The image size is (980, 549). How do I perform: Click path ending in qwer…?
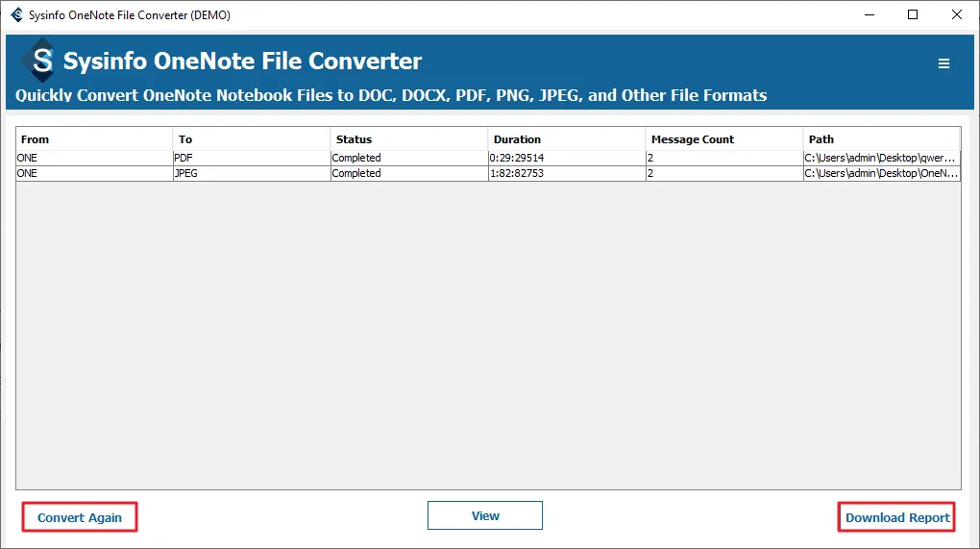pyautogui.click(x=881, y=158)
